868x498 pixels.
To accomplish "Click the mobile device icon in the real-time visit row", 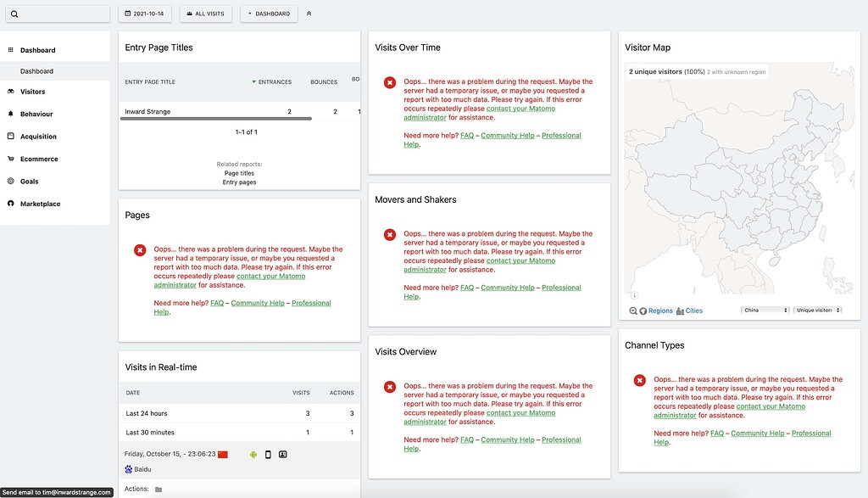I will pos(269,454).
